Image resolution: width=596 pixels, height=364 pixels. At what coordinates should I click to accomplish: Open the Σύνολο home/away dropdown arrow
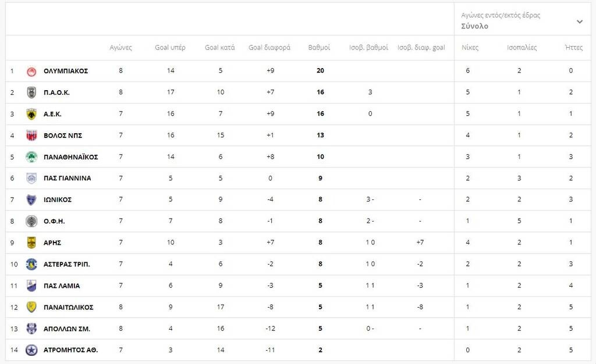(x=579, y=22)
